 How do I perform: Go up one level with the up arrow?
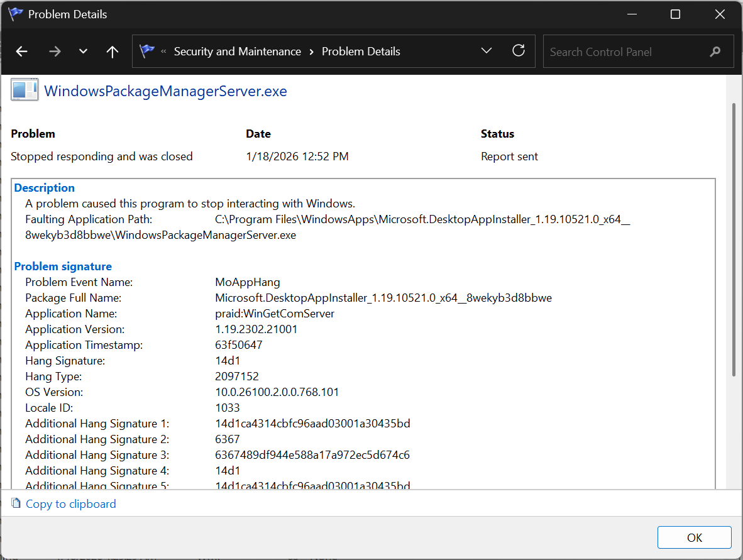[113, 51]
